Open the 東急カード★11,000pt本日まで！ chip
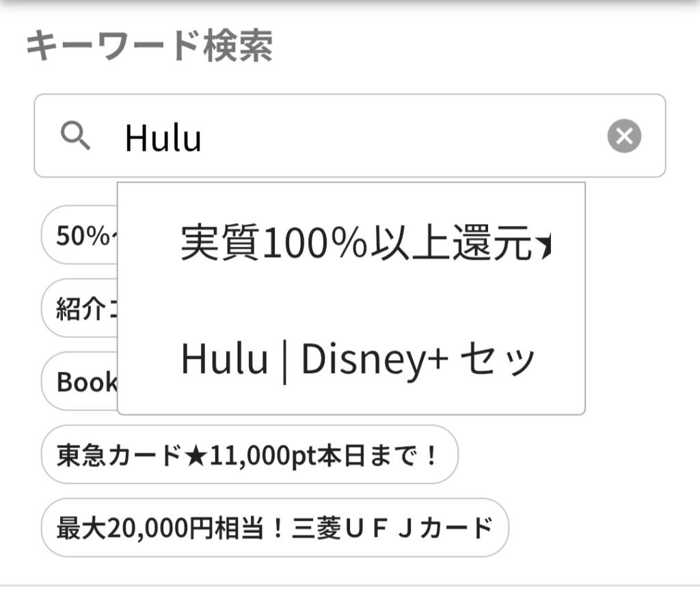Image resolution: width=700 pixels, height=596 pixels. (x=249, y=455)
